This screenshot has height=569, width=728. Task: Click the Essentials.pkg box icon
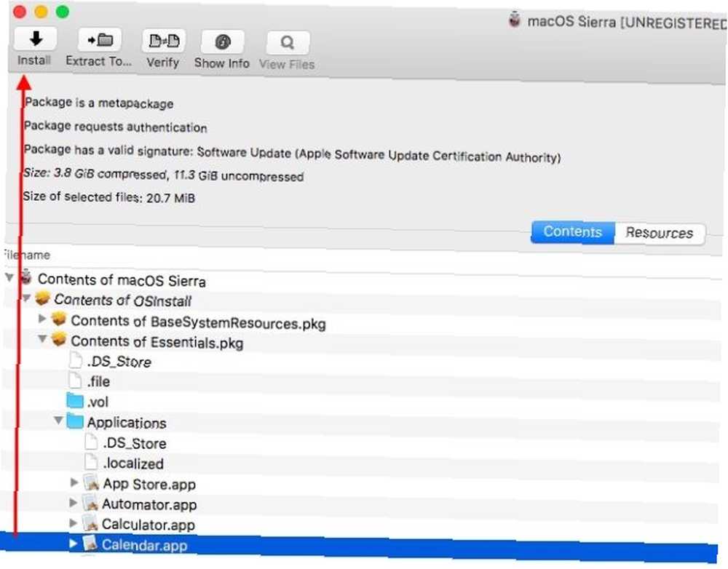59,339
